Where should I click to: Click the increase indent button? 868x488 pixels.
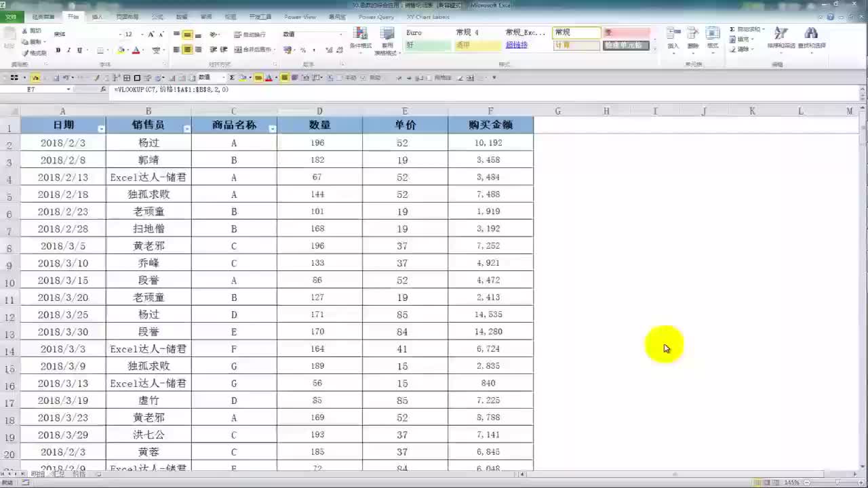(x=224, y=49)
